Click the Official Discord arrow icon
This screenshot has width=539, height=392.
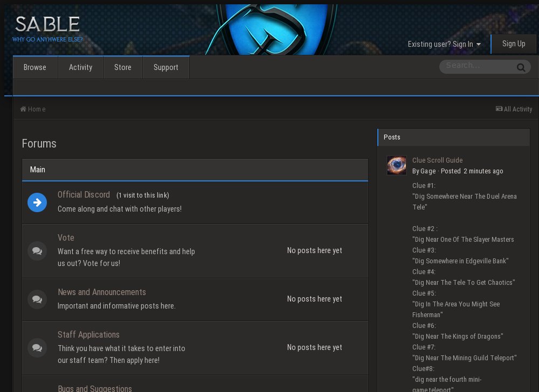click(37, 202)
